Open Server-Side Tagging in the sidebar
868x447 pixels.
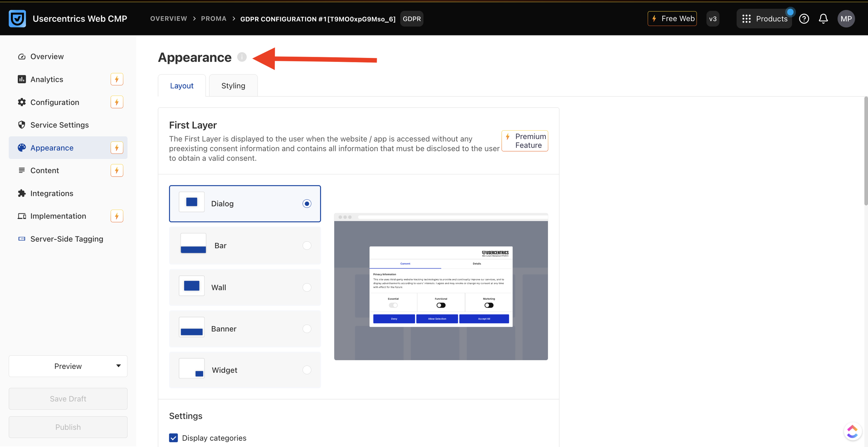68,239
